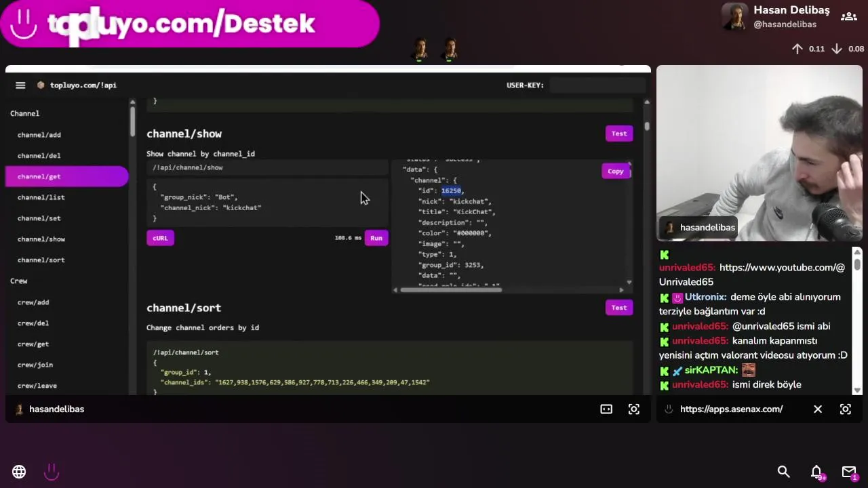The width and height of the screenshot is (868, 488).
Task: Open crew/add in the sidebar
Action: (x=33, y=302)
